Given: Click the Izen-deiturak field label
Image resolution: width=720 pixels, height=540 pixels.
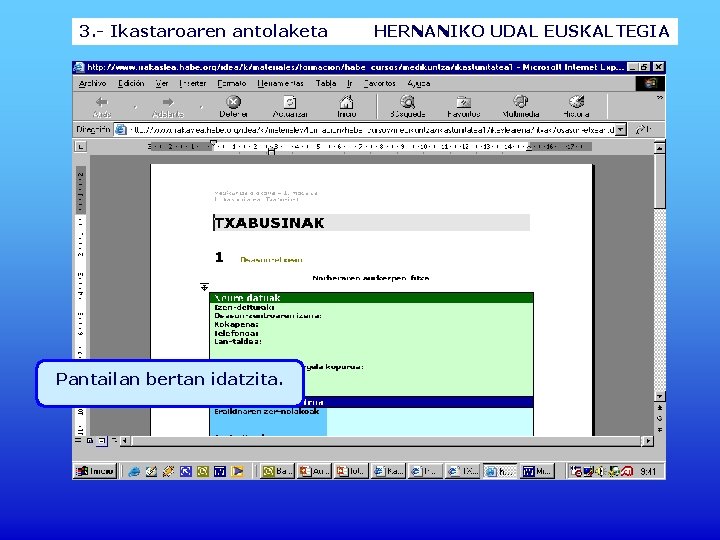Looking at the screenshot, I should [x=244, y=307].
